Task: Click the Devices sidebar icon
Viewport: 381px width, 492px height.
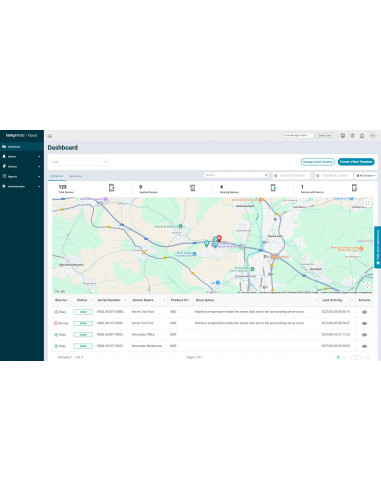Action: (4, 166)
